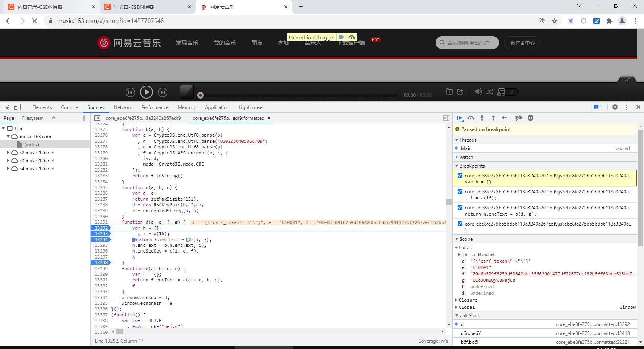Show more navigator tabs chevron
The width and height of the screenshot is (644, 349).
coord(53,118)
